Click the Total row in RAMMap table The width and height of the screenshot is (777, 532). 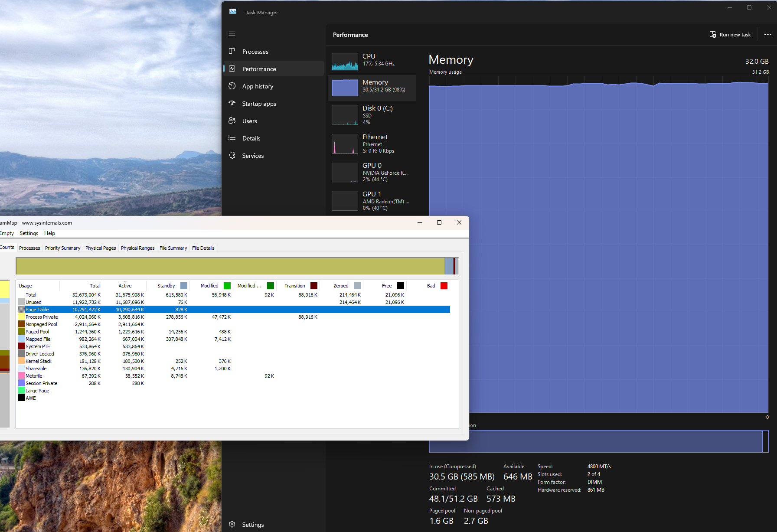point(234,295)
